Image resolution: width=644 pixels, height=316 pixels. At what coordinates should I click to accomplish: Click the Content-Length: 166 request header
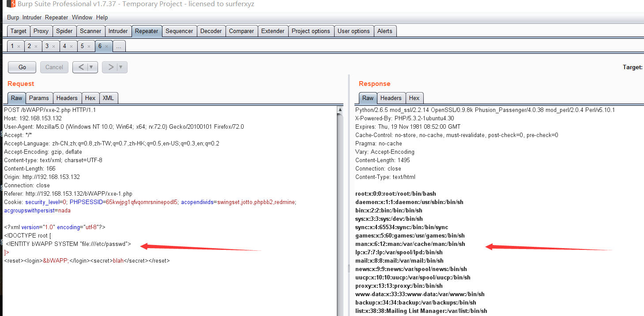point(30,168)
